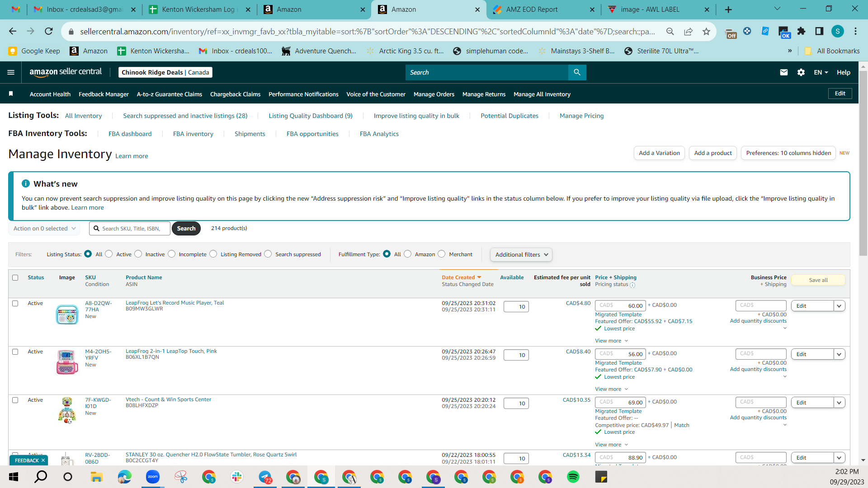Image resolution: width=868 pixels, height=488 pixels.
Task: Open the messages envelope icon
Action: pyautogui.click(x=784, y=72)
